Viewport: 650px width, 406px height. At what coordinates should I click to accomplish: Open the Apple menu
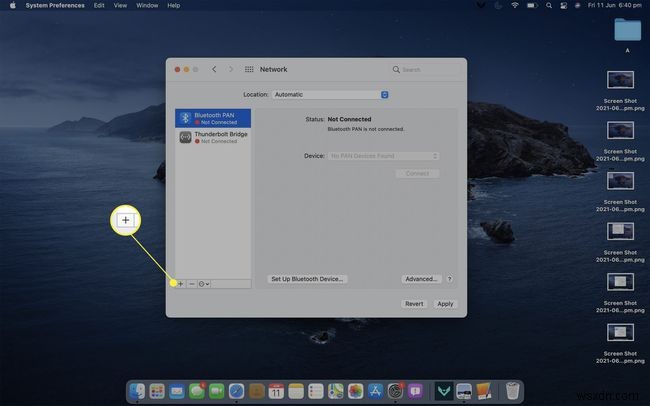[x=12, y=5]
